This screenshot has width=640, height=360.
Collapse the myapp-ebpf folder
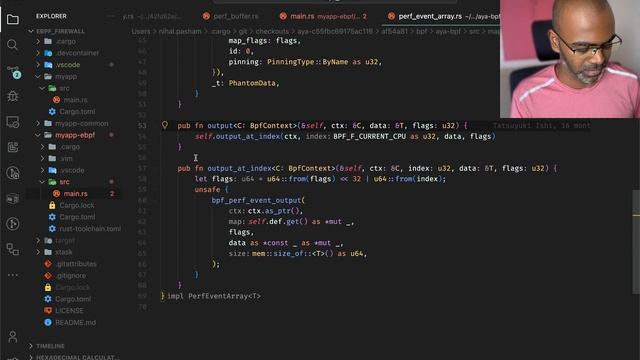[x=38, y=135]
